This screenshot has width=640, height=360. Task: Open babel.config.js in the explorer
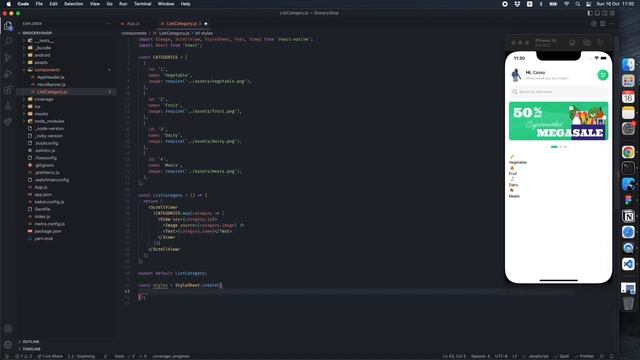[x=49, y=202]
